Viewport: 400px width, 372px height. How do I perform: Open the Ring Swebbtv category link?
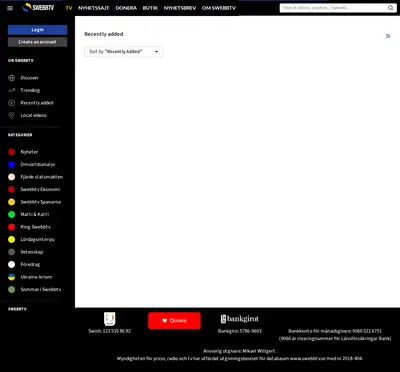[x=36, y=227]
